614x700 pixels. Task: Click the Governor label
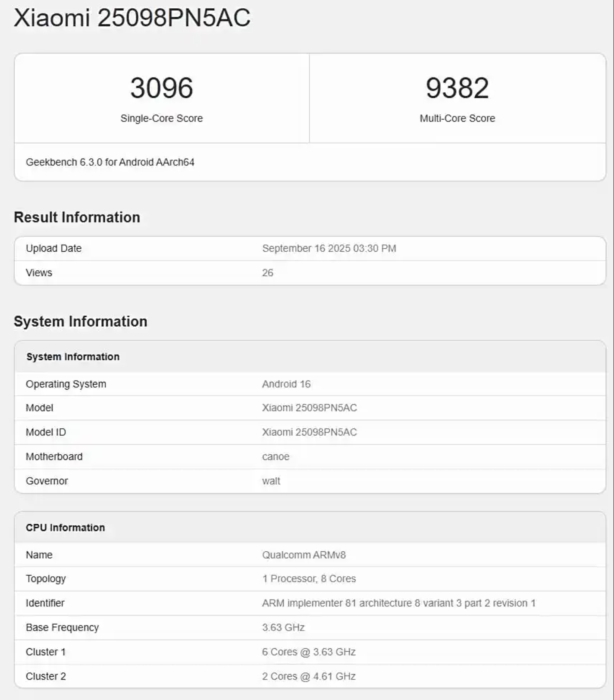click(47, 481)
